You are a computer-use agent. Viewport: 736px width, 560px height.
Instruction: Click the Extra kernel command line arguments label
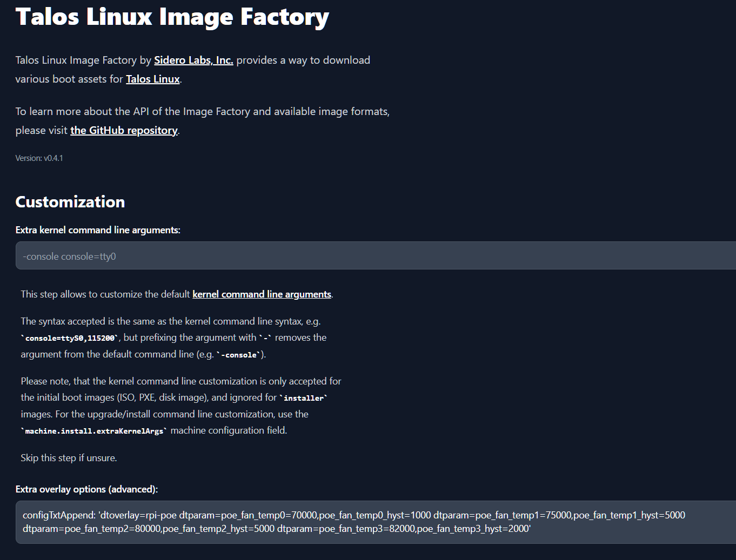pos(97,230)
